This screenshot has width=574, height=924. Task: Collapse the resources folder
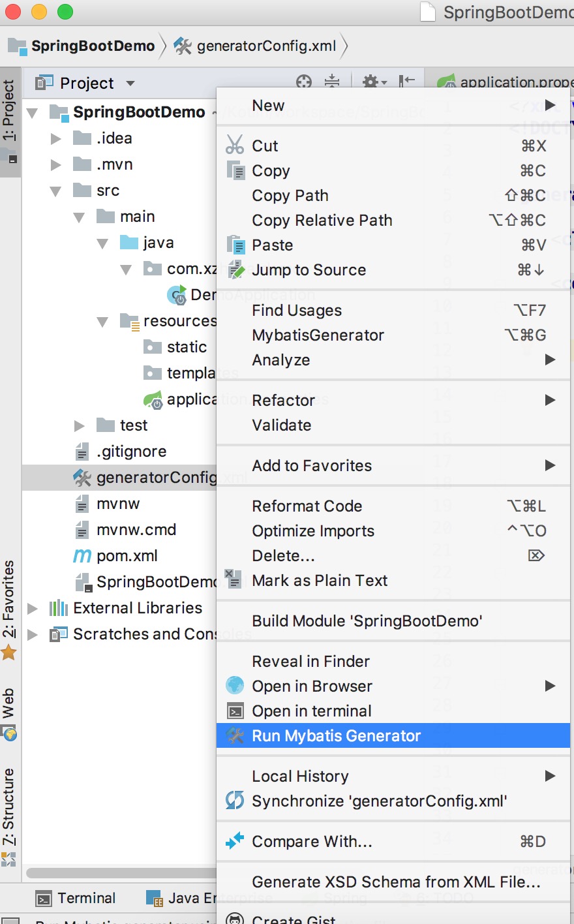click(x=102, y=322)
